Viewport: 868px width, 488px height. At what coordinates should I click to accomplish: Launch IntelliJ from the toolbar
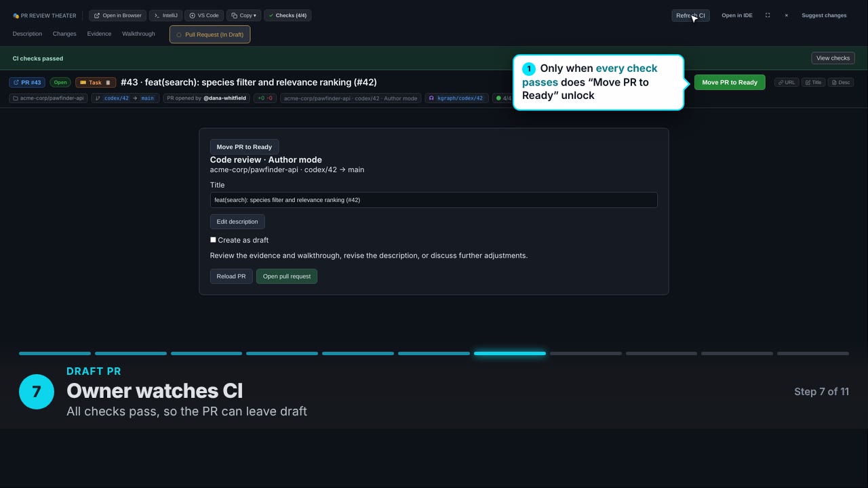(165, 16)
